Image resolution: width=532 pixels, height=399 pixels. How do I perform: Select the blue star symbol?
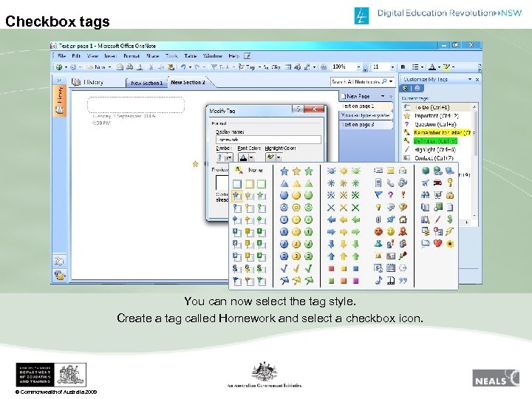tap(284, 171)
